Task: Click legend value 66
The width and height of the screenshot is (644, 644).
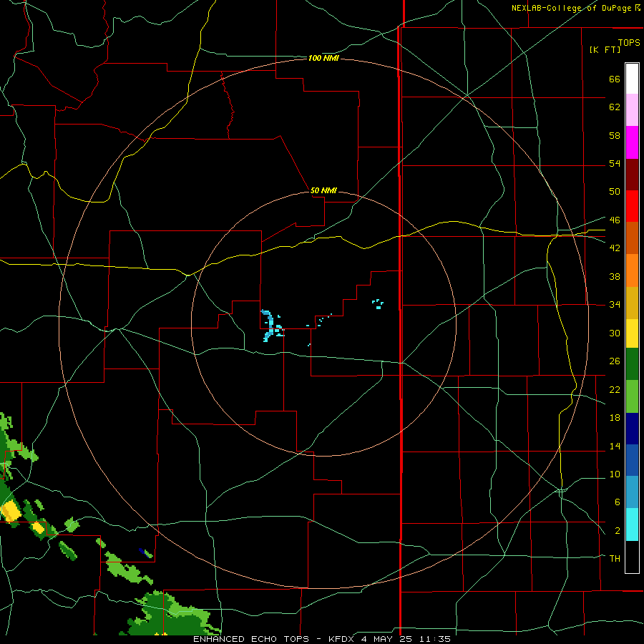Action: click(x=615, y=79)
